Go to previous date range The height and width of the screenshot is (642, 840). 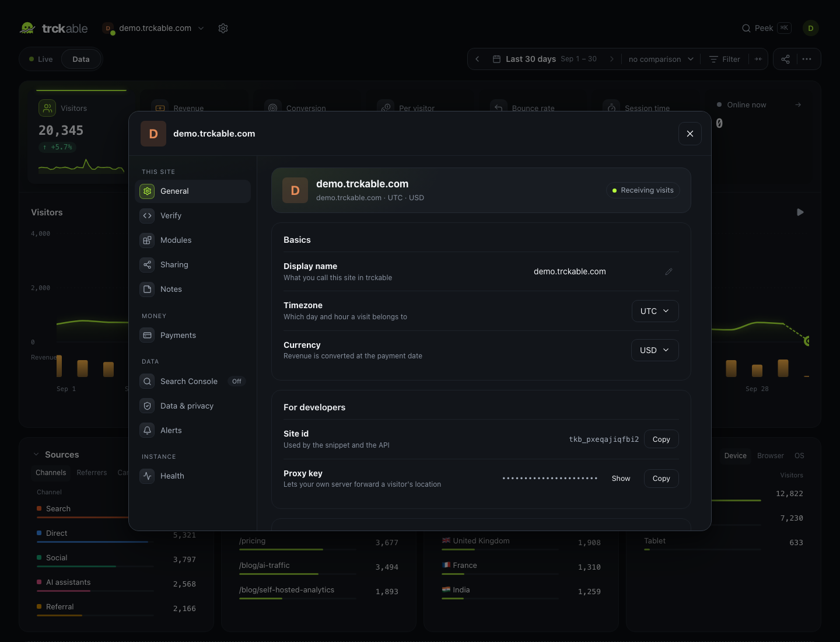[477, 59]
